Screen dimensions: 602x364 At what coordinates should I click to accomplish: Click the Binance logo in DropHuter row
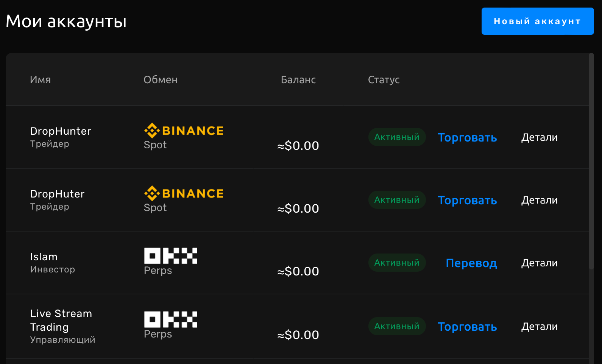pyautogui.click(x=184, y=194)
